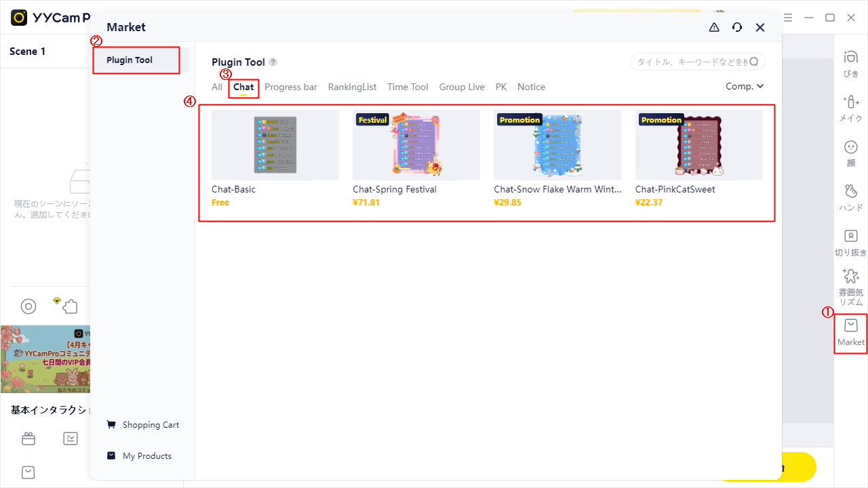Close the Market dialog
Viewport: 868px width, 488px height.
click(760, 27)
